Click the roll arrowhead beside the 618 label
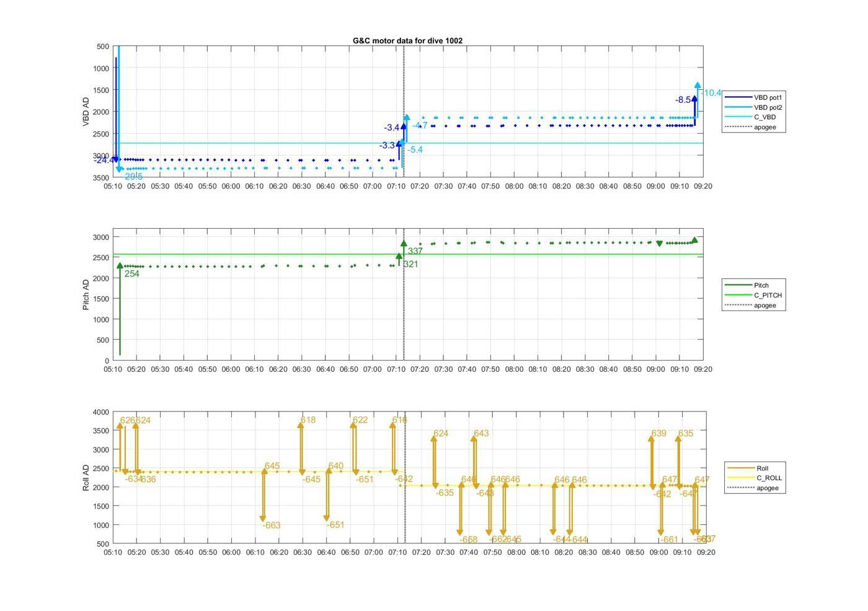This screenshot has height=611, width=868. click(x=301, y=426)
